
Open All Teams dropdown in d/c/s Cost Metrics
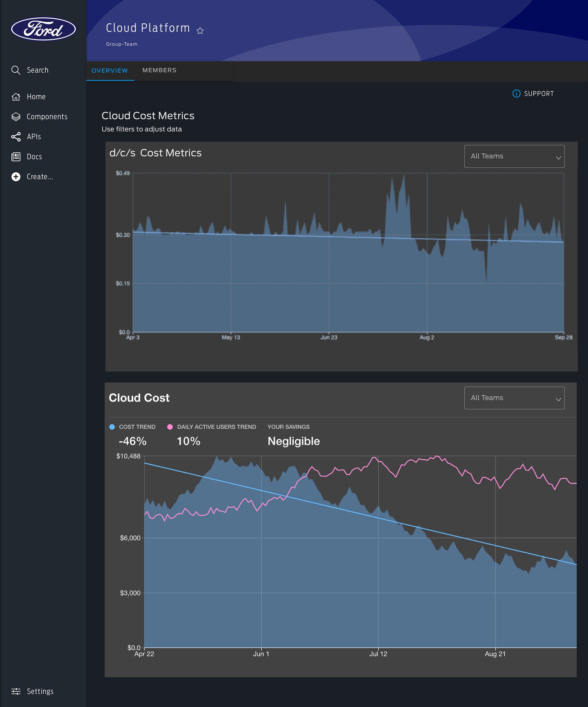pos(514,156)
